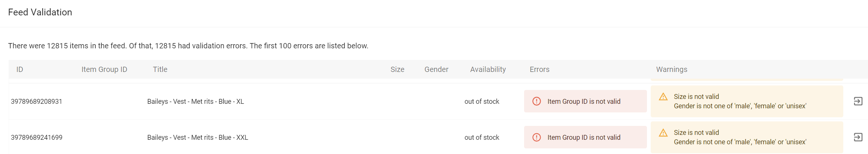Click title Baileys Vest Blue XL
The image size is (868, 154).
(196, 102)
